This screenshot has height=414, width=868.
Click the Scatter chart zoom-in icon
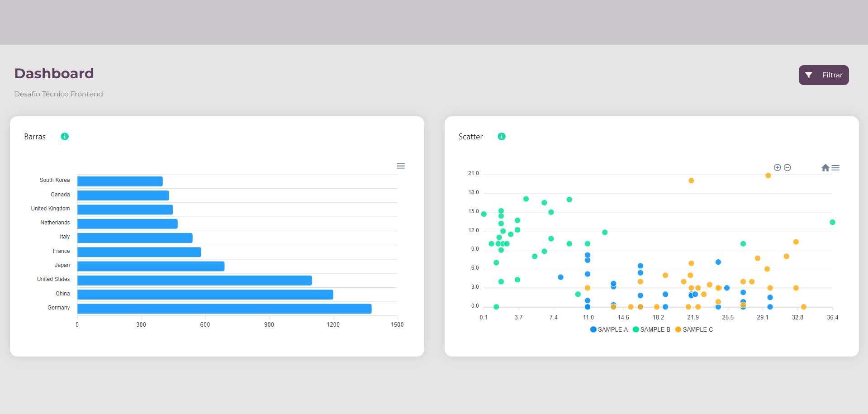(x=777, y=167)
